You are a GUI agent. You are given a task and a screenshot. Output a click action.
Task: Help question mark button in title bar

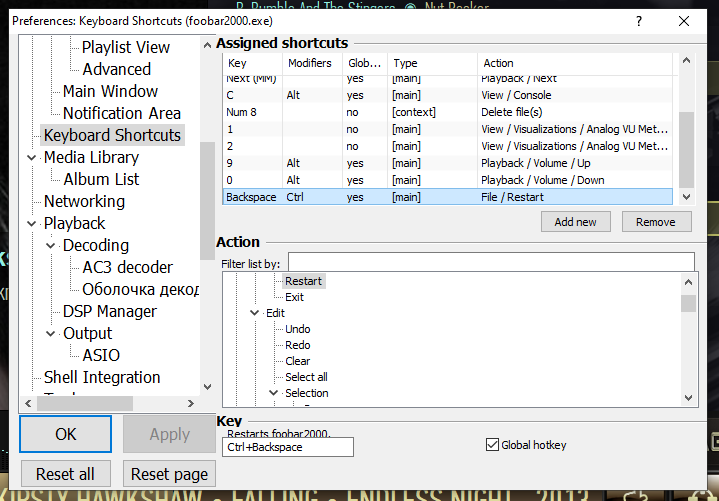pyautogui.click(x=640, y=19)
